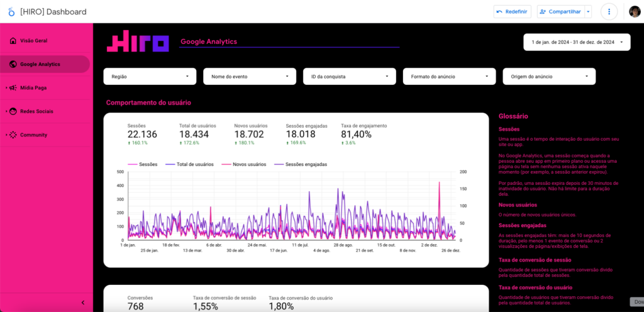This screenshot has width=644, height=312.
Task: Click the Looker Studio logo icon
Action: pos(10,11)
